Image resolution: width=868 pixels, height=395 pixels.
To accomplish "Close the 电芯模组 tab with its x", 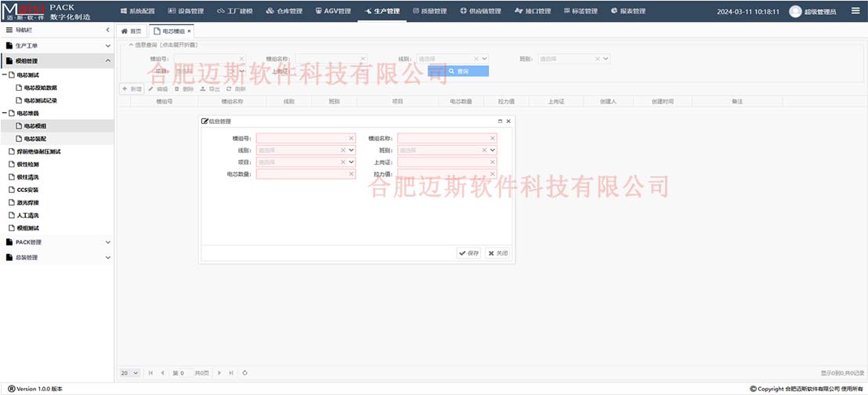I will (x=189, y=31).
